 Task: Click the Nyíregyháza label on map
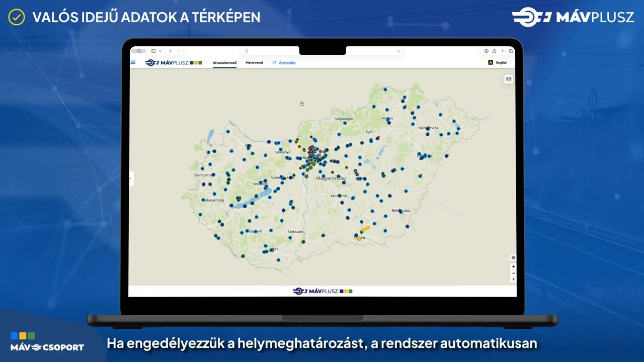[428, 128]
